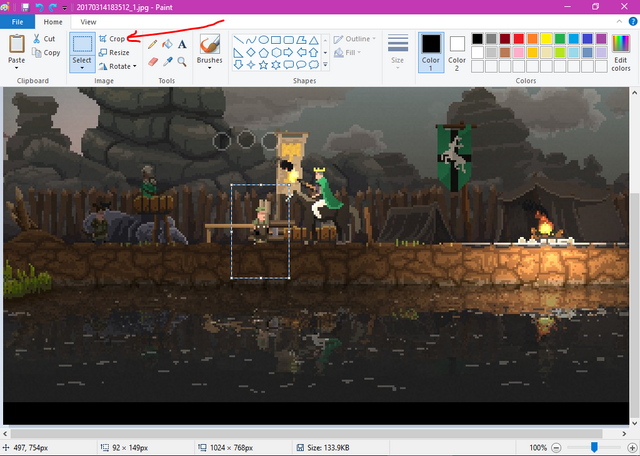Select the Oval shape
The image size is (640, 456).
tap(264, 40)
